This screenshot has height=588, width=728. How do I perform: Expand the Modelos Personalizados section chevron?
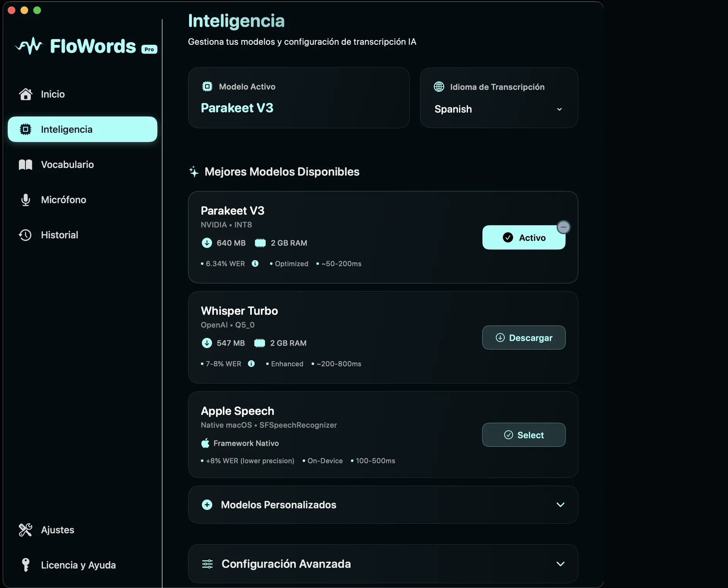click(x=560, y=505)
